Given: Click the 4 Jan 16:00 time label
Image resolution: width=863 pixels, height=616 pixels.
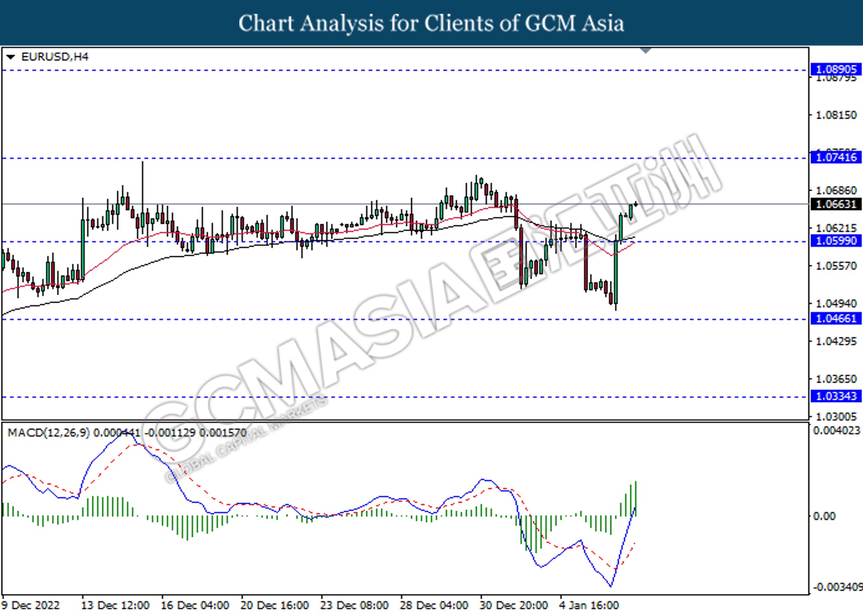Looking at the screenshot, I should pyautogui.click(x=589, y=605).
